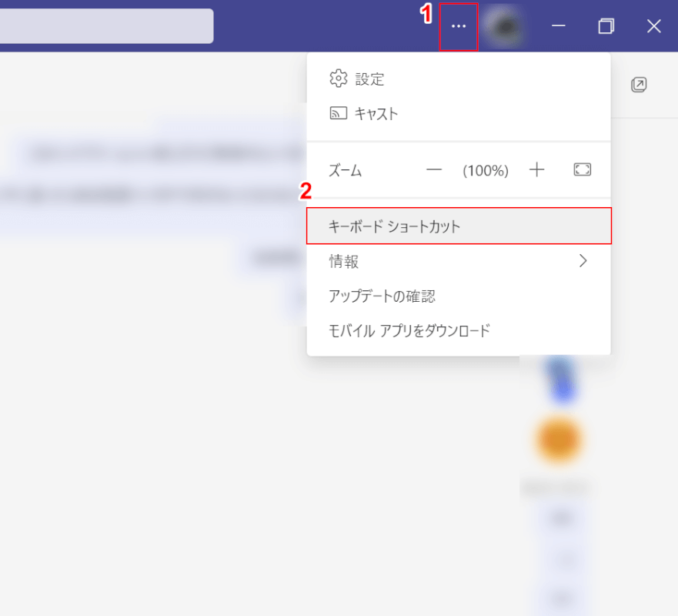Viewport: 678px width, 616px height.
Task: Click the profile avatar in title bar
Action: coord(506,27)
